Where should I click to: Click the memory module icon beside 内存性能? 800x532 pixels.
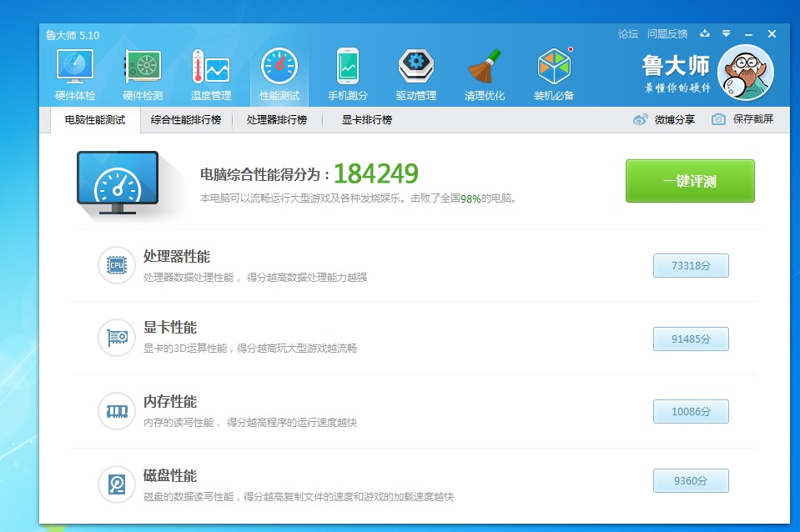(x=117, y=411)
